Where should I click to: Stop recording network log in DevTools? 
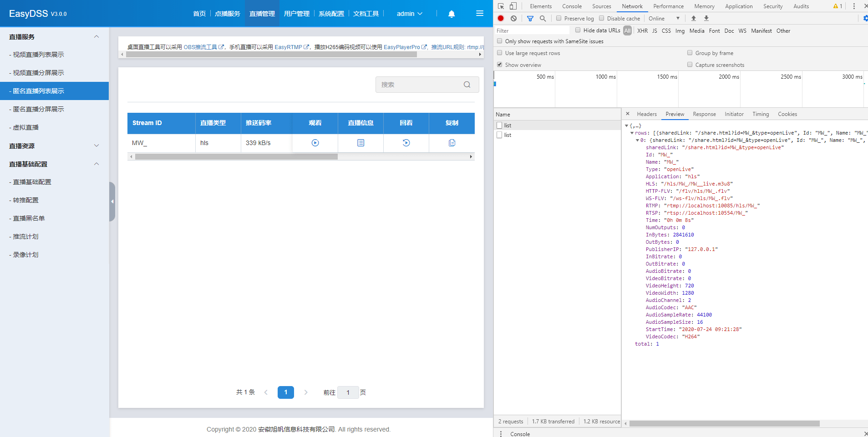500,18
